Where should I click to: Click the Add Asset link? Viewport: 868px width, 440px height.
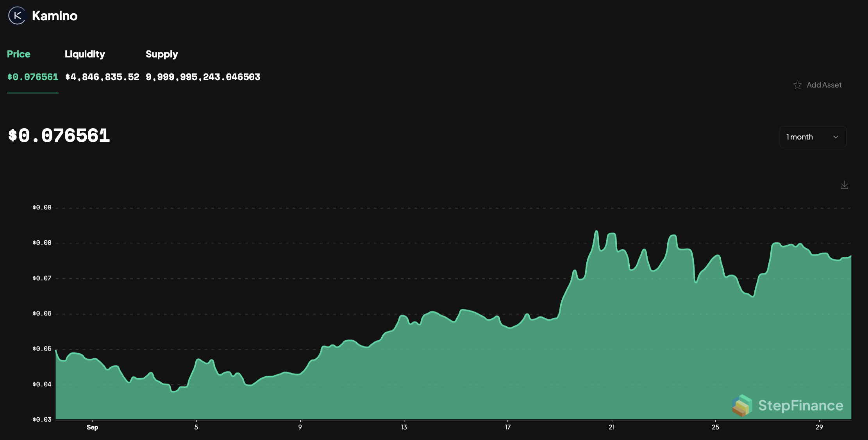[x=824, y=85]
